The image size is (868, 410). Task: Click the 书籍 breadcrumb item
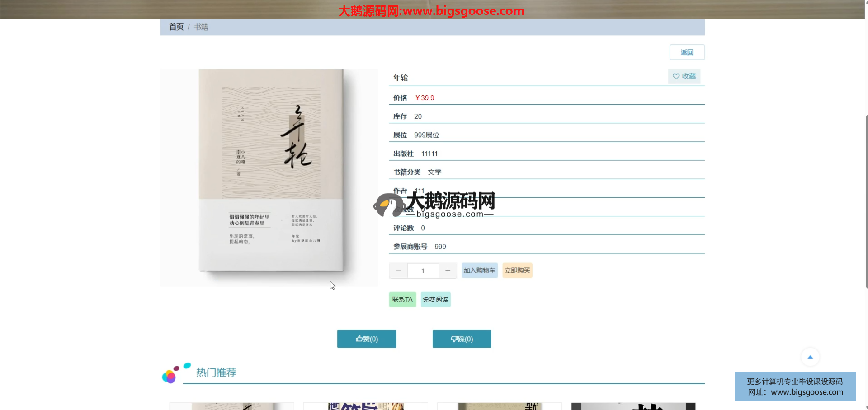tap(201, 27)
